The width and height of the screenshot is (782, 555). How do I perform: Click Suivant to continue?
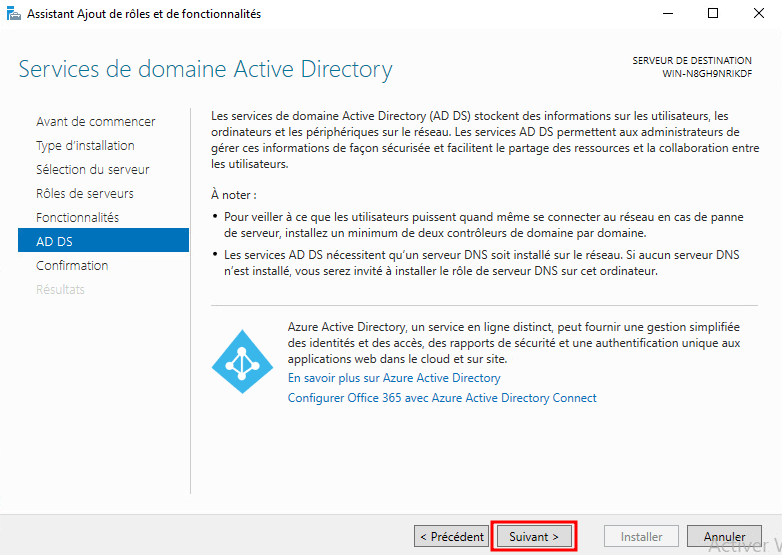534,537
